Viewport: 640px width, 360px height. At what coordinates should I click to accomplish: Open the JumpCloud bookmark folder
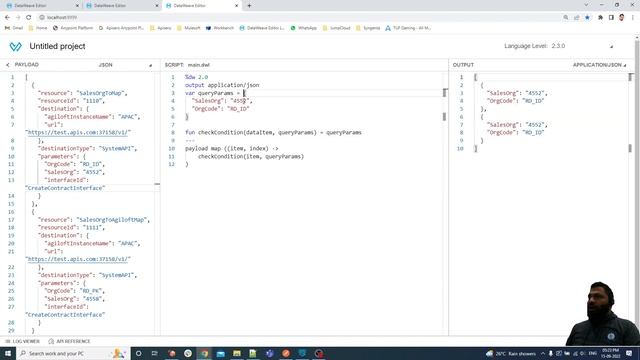(336, 28)
